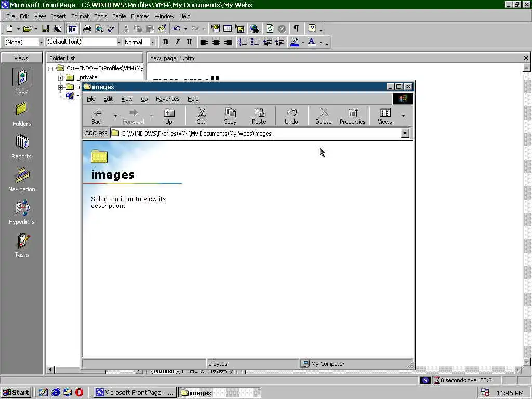
Task: Click the Refresh page icon
Action: pos(270,29)
